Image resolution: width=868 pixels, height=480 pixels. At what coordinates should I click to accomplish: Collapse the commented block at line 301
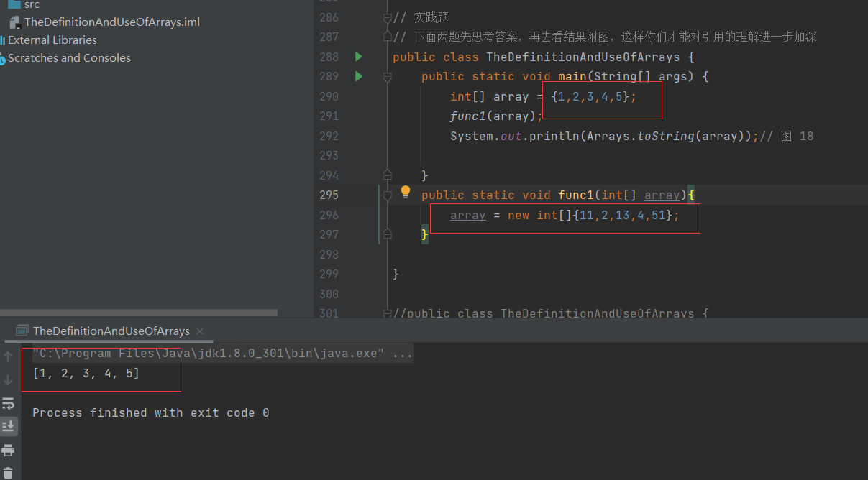pyautogui.click(x=388, y=313)
